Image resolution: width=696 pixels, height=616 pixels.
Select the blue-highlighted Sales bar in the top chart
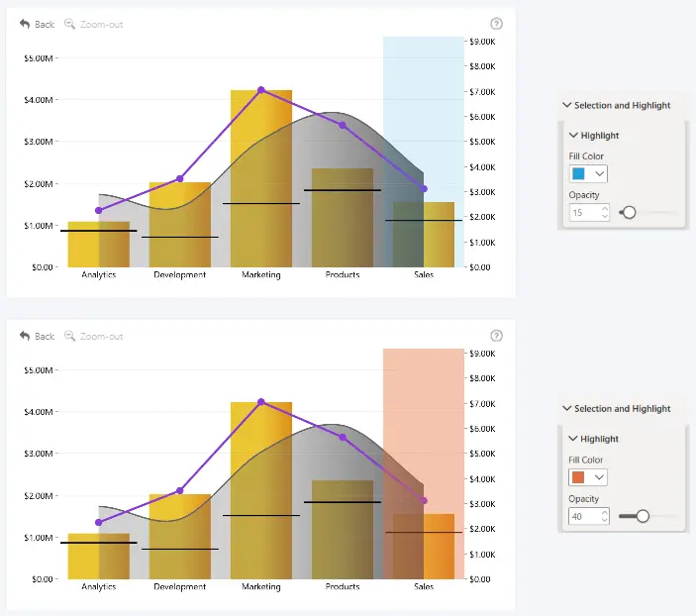(x=424, y=235)
